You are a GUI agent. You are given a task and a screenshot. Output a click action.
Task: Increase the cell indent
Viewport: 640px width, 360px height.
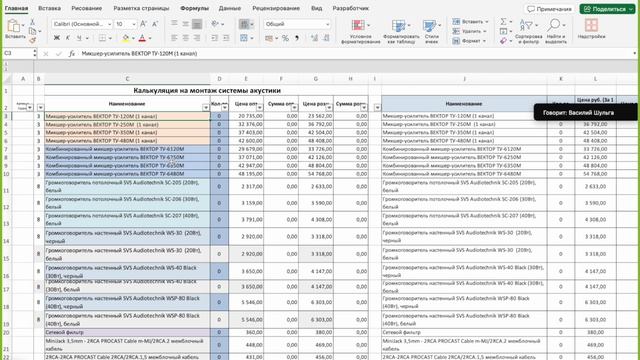coord(226,38)
